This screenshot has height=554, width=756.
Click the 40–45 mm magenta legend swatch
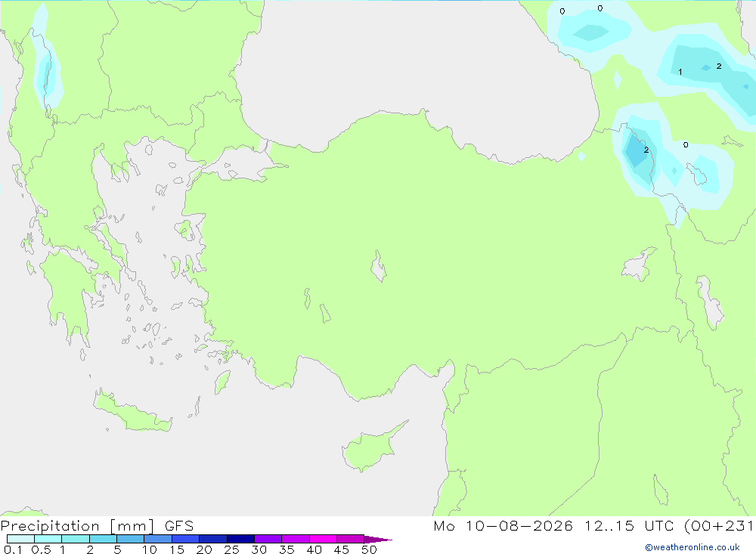click(x=323, y=539)
